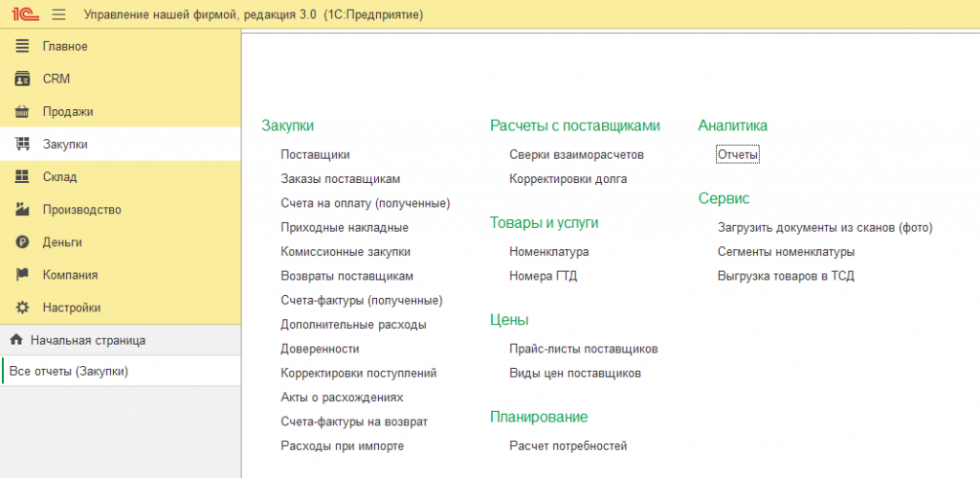The width and height of the screenshot is (980, 478).
Task: Open Дополнительные расходы
Action: point(354,325)
